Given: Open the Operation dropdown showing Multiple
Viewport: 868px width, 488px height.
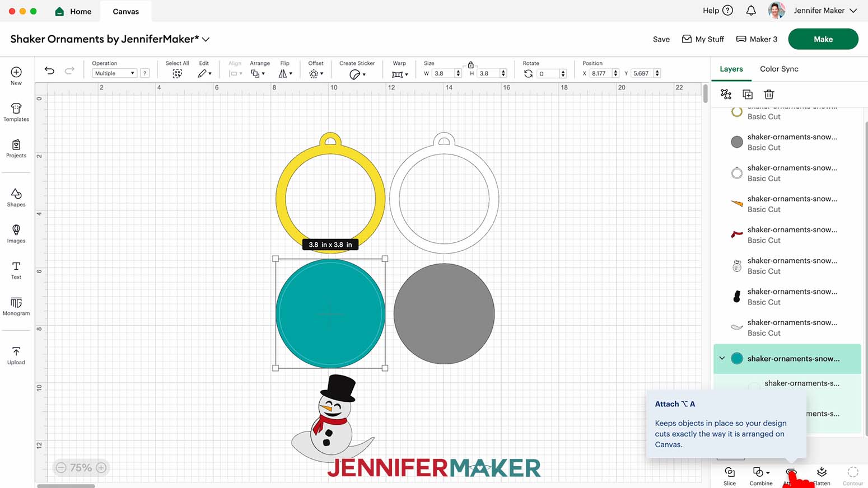Looking at the screenshot, I should 114,73.
